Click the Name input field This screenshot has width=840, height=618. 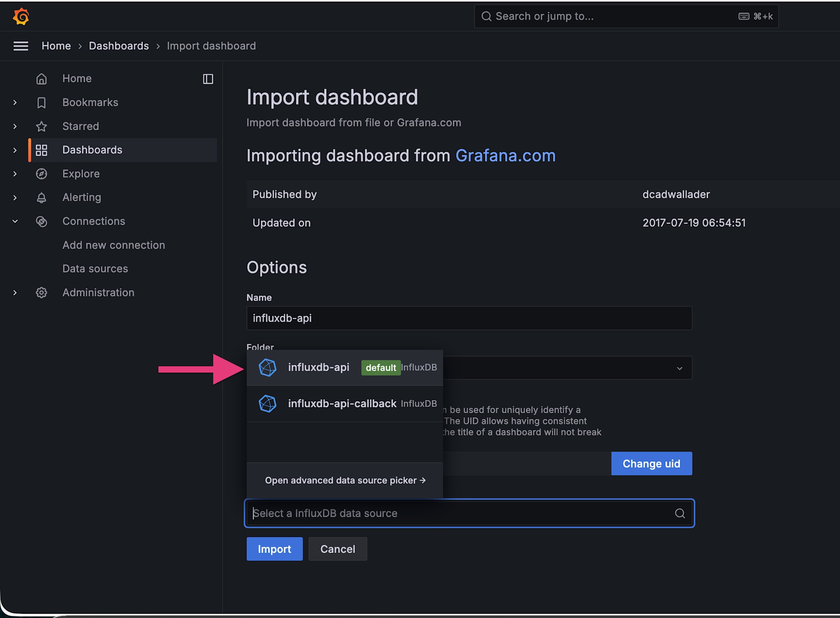[469, 318]
